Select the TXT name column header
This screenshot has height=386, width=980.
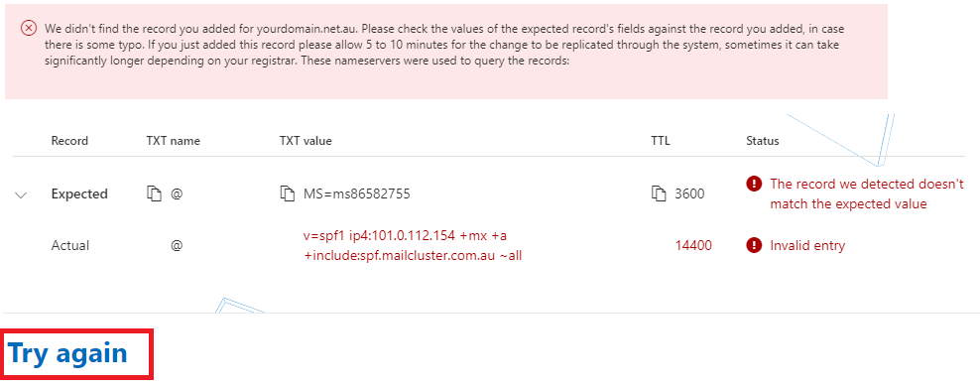(x=174, y=141)
